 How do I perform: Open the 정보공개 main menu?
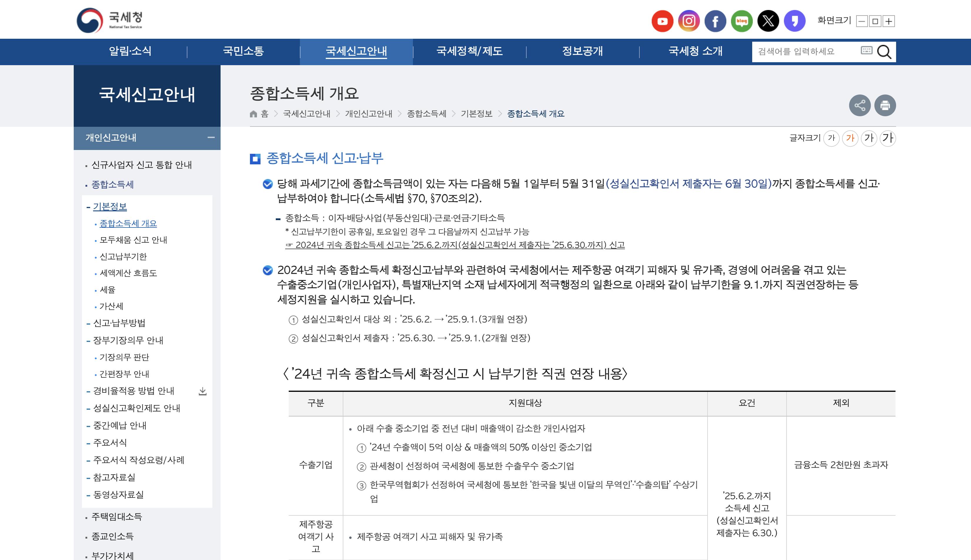click(x=582, y=51)
